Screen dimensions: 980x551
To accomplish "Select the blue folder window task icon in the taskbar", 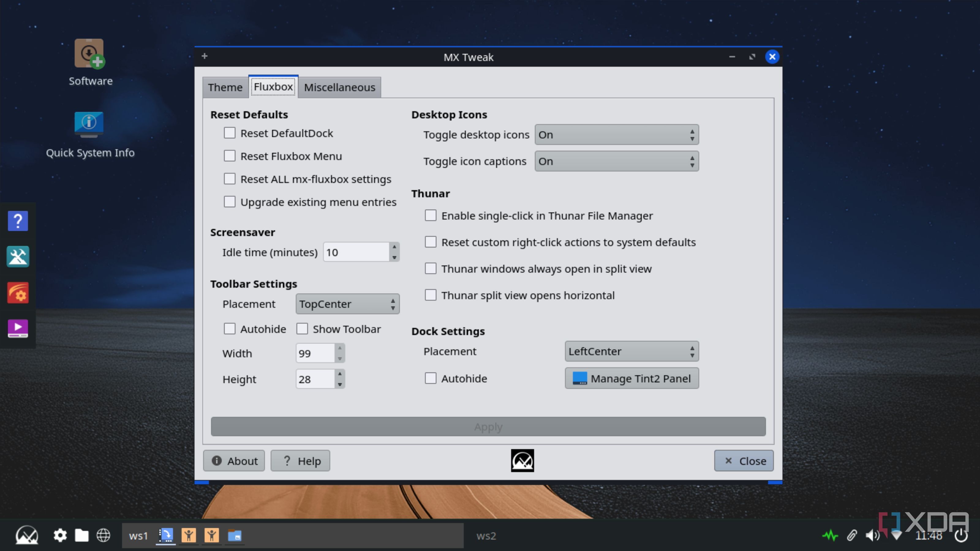I will click(234, 535).
